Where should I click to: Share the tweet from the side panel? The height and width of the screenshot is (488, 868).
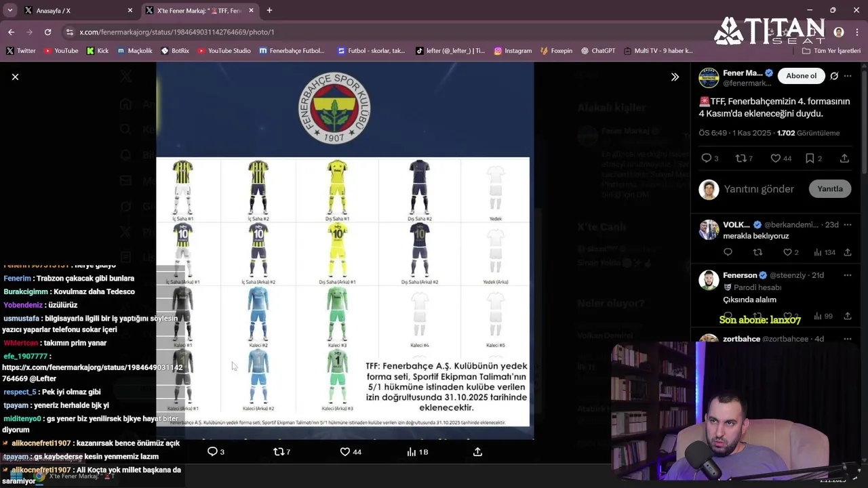[x=844, y=158]
